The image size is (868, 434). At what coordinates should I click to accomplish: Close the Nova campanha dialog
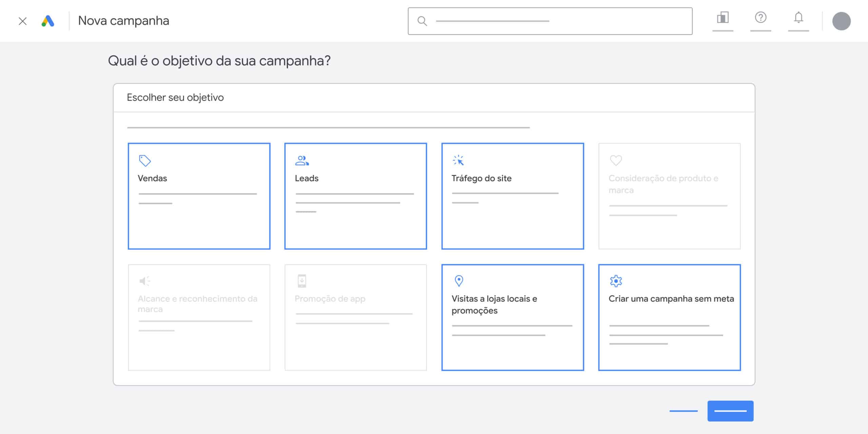click(23, 21)
